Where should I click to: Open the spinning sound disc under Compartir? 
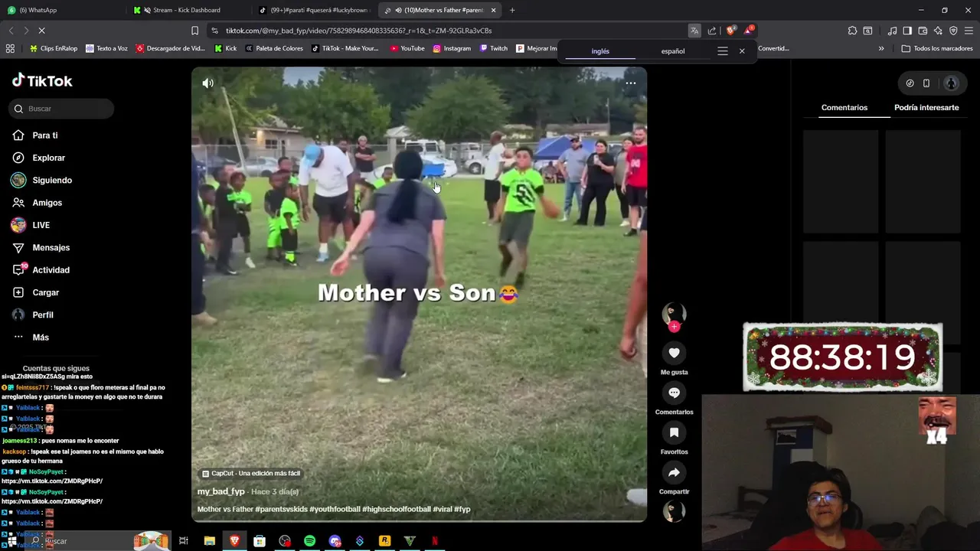click(674, 511)
